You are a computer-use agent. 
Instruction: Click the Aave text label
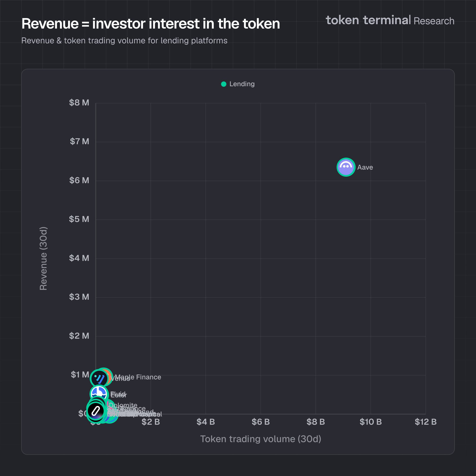tap(365, 167)
